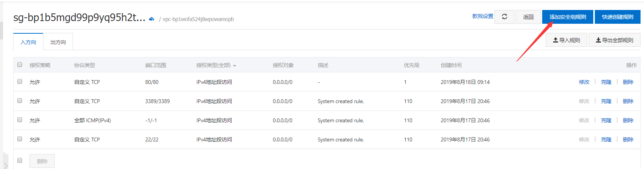The width and height of the screenshot is (644, 169).
Task: Click the refresh icon button
Action: pyautogui.click(x=504, y=17)
